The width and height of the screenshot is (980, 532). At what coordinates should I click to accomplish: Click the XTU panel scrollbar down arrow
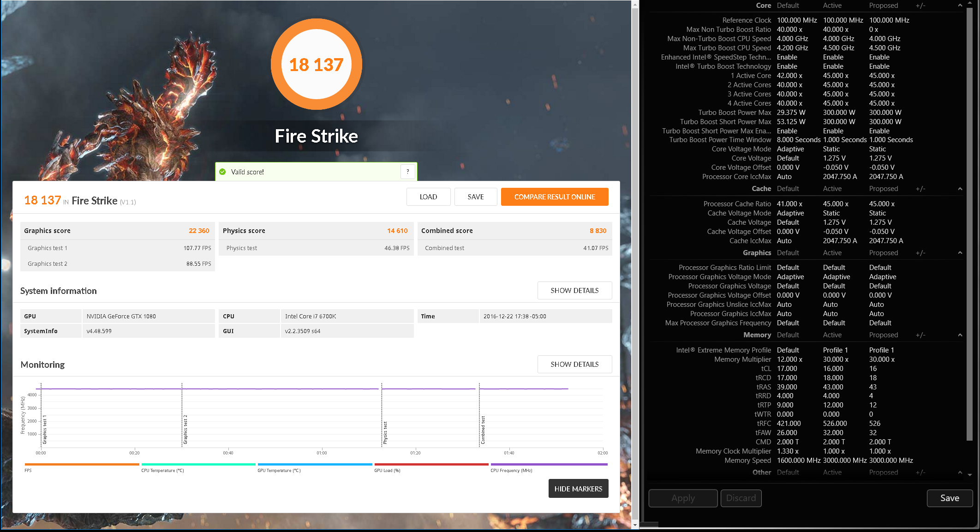point(970,475)
